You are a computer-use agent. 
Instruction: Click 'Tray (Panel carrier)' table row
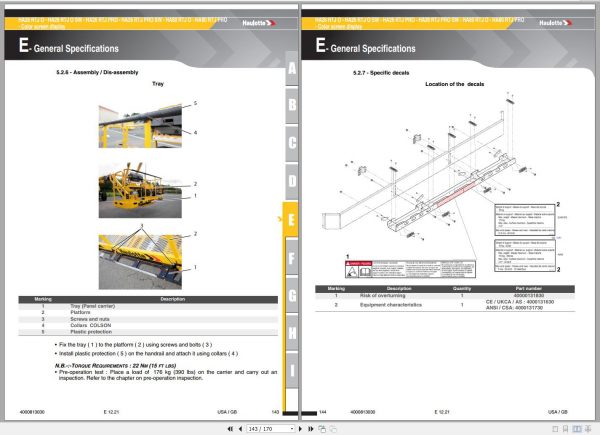(148, 306)
